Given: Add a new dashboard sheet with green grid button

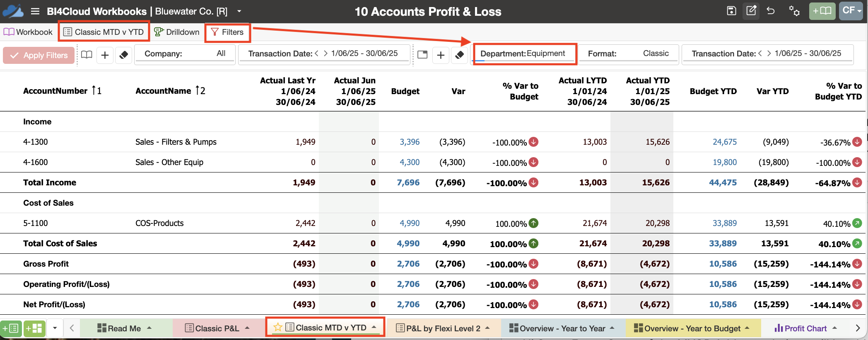Looking at the screenshot, I should point(34,328).
